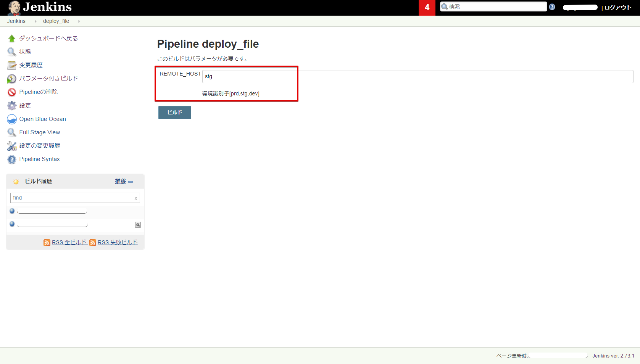Collapse the build history panel with the minus control

click(x=131, y=182)
